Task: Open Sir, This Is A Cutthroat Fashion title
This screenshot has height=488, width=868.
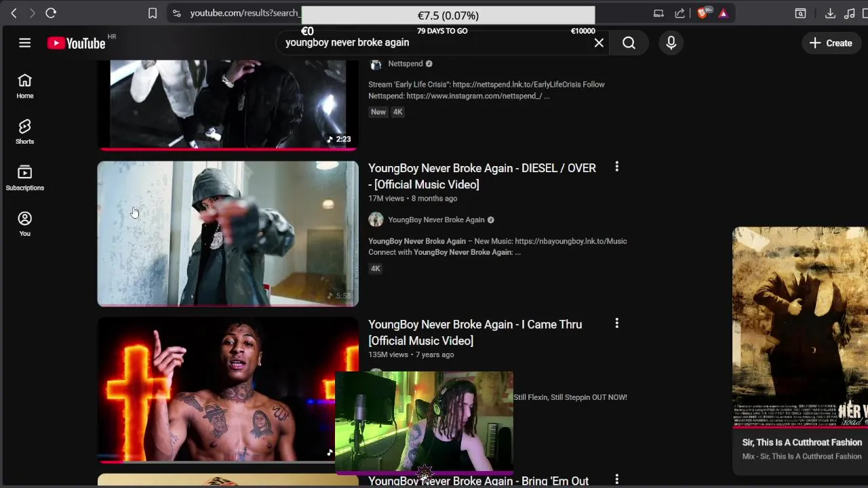Action: (802, 442)
